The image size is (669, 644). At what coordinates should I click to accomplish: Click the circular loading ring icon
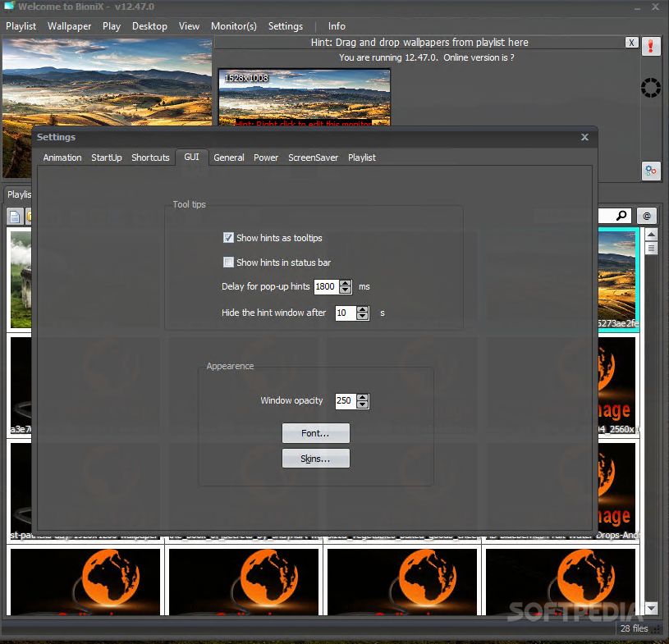651,88
